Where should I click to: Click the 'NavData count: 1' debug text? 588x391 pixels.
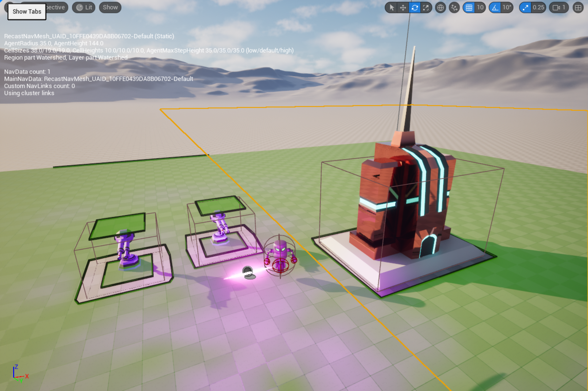pyautogui.click(x=27, y=72)
